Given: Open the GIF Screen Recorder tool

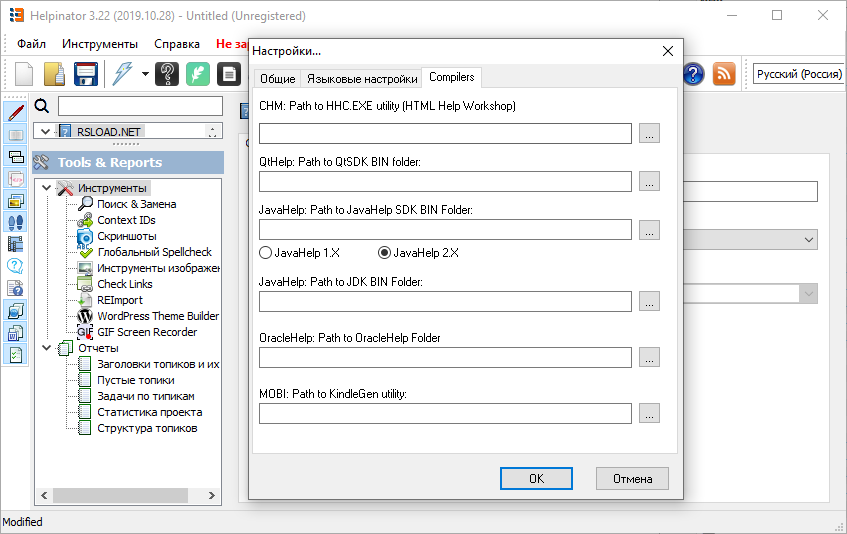Looking at the screenshot, I should [x=146, y=332].
